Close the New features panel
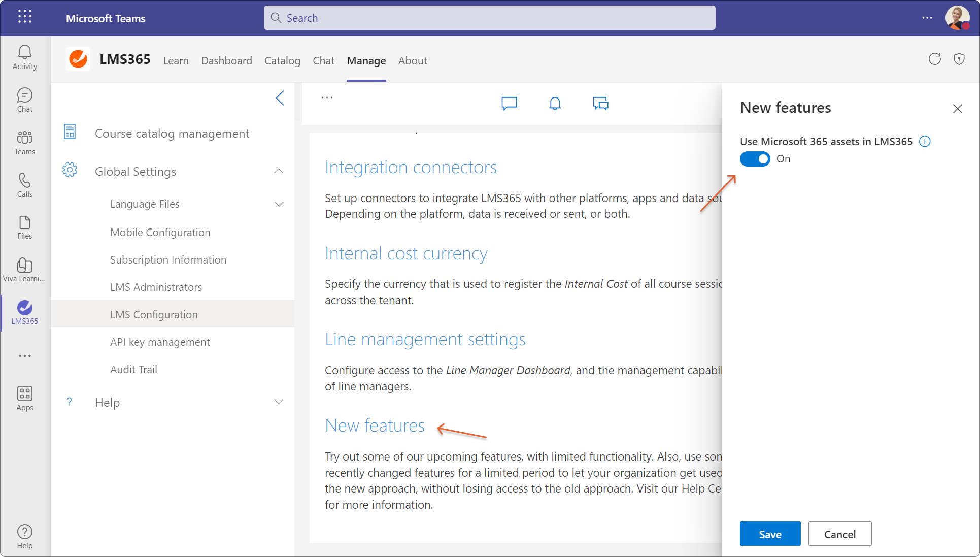This screenshot has height=557, width=980. [x=958, y=109]
